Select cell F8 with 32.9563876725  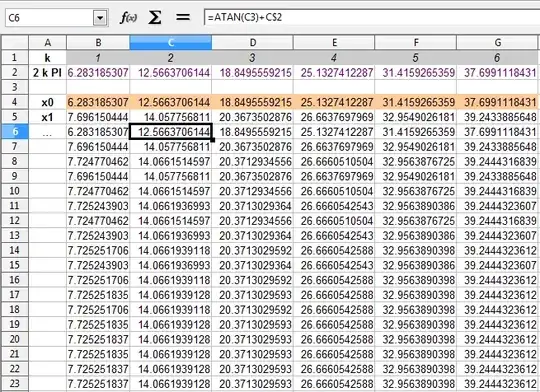[416, 161]
